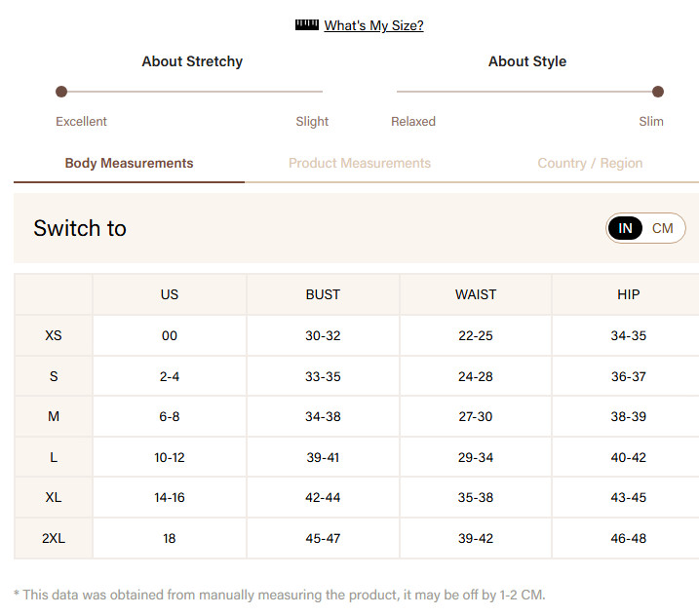Click the waist value 29-34

click(x=476, y=458)
